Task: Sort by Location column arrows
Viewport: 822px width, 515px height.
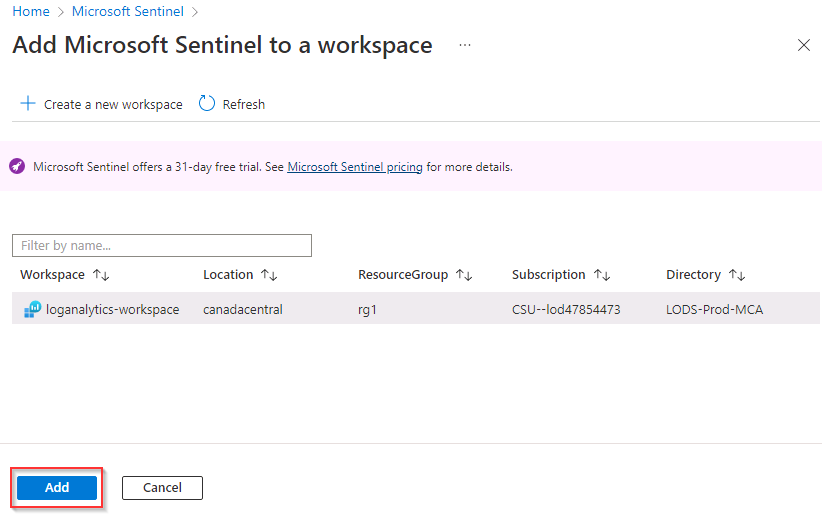Action: (x=269, y=275)
